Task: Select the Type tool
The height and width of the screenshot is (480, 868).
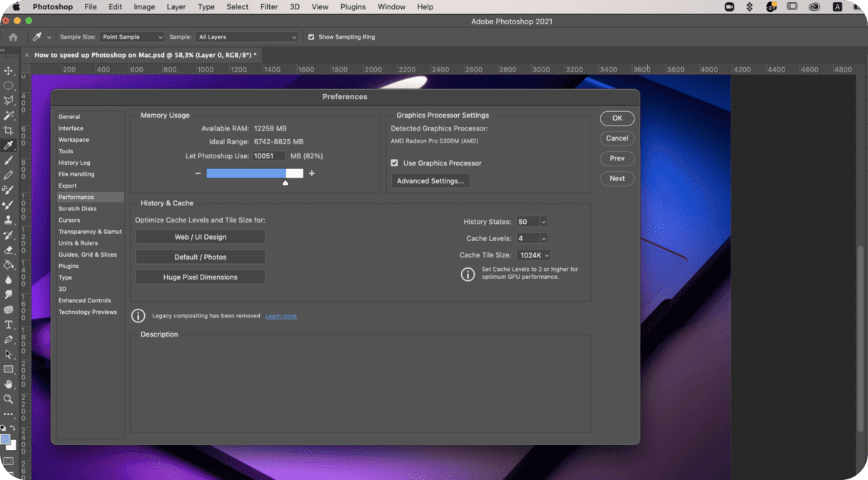Action: 9,325
